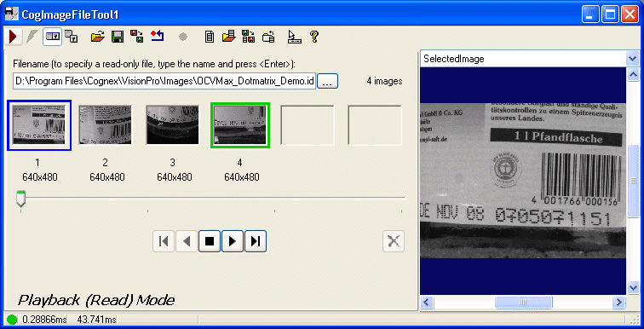Maximize the CogImageFileTool1 window

coord(610,14)
